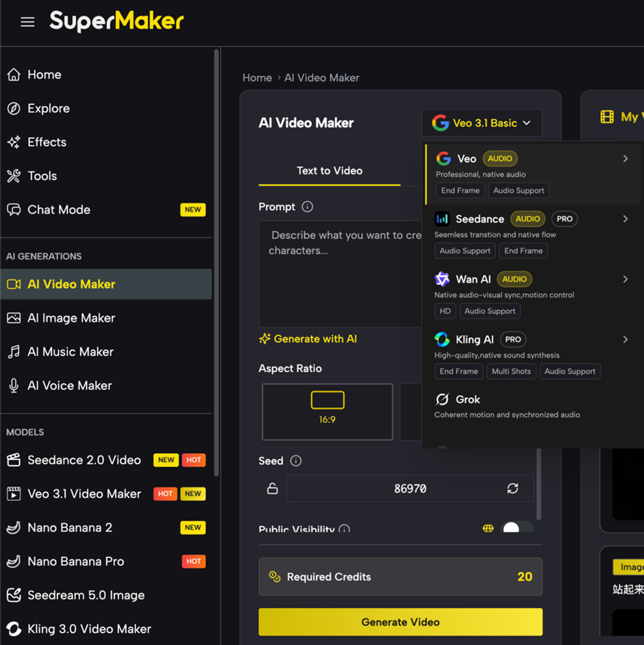Click the Generate Video button
Image resolution: width=644 pixels, height=645 pixels.
400,622
